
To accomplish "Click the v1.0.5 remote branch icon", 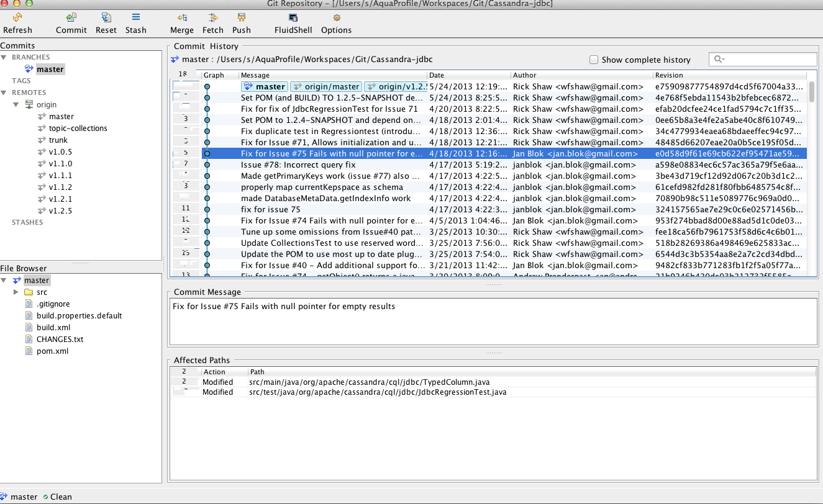I will [42, 152].
